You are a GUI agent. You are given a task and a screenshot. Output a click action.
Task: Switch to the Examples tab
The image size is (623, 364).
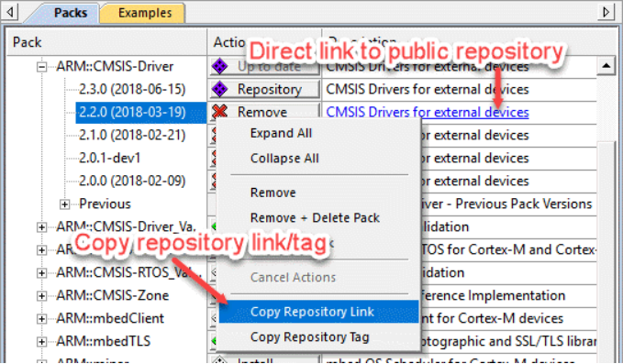145,13
